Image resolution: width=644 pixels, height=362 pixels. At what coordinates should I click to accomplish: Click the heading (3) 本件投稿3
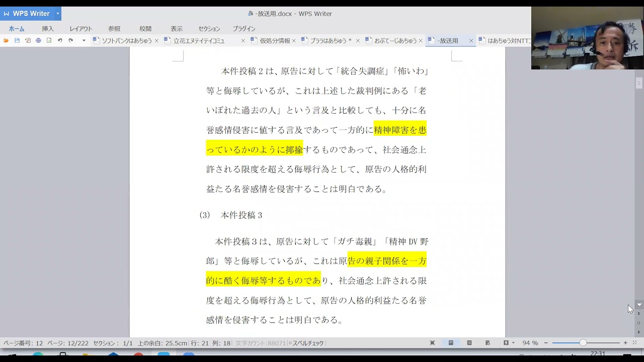231,215
